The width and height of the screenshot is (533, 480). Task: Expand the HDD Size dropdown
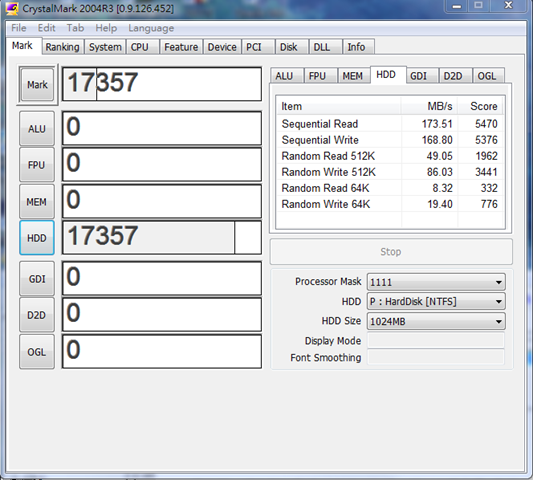click(x=436, y=321)
